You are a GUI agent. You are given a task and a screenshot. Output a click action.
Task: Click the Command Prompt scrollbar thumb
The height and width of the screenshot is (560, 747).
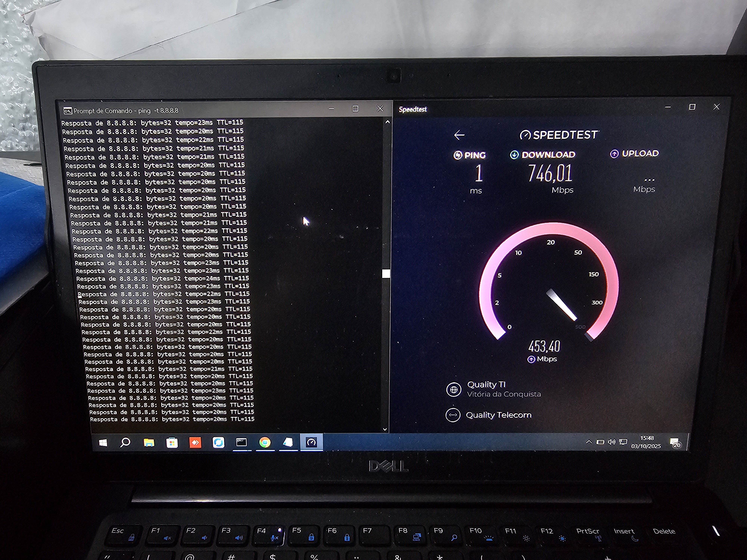click(386, 273)
